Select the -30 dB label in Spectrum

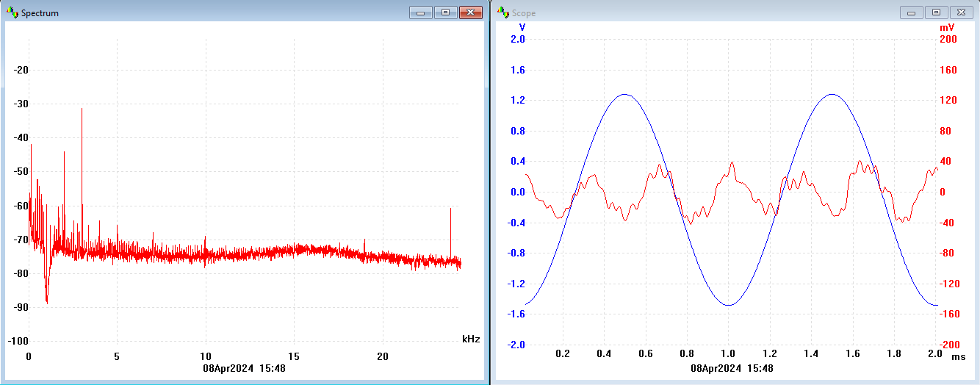pos(21,104)
